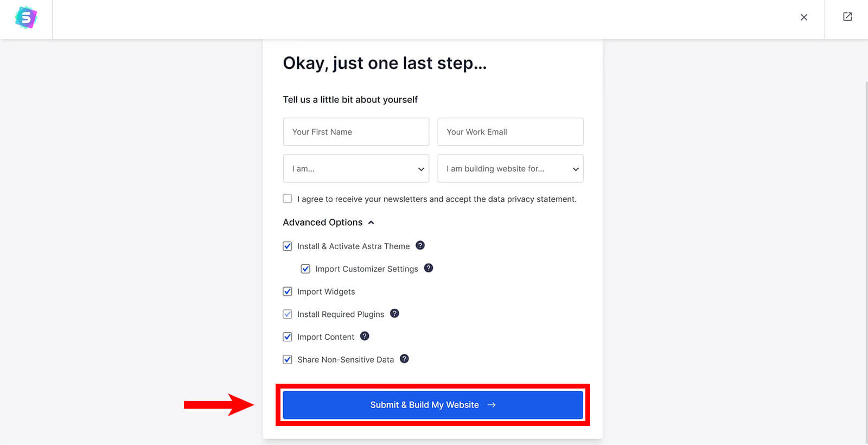Click help icon beside Share Non-Sensitive Data

pos(404,359)
